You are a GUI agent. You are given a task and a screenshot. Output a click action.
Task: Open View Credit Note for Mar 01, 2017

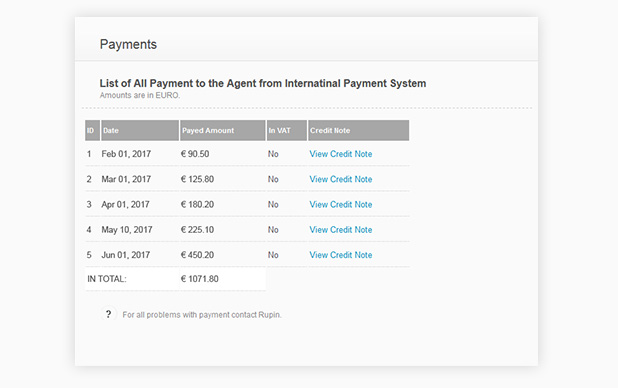341,179
